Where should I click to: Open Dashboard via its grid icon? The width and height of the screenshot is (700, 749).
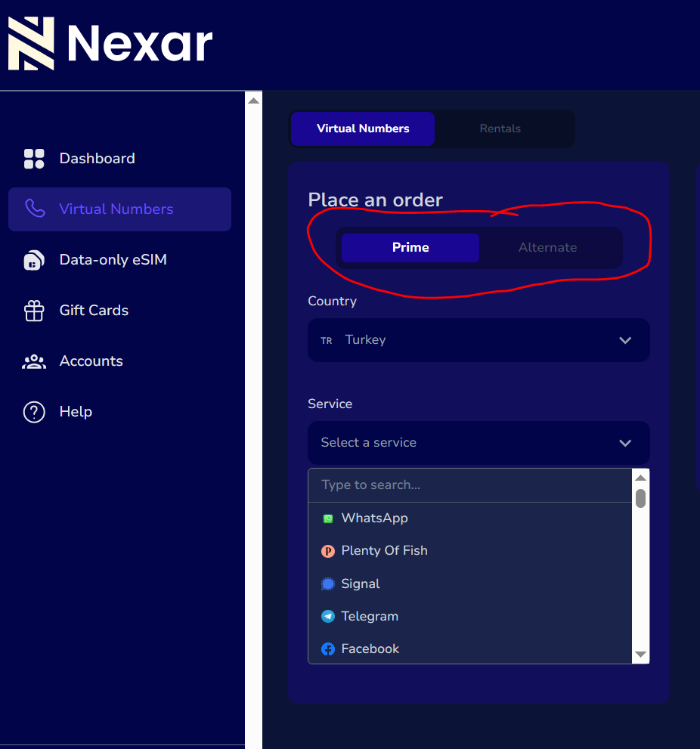click(x=34, y=159)
